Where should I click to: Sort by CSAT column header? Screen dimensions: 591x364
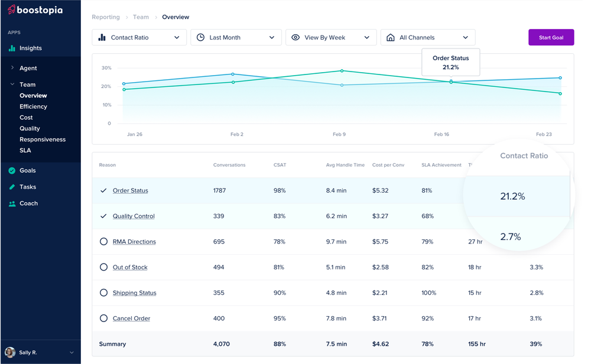pos(280,165)
